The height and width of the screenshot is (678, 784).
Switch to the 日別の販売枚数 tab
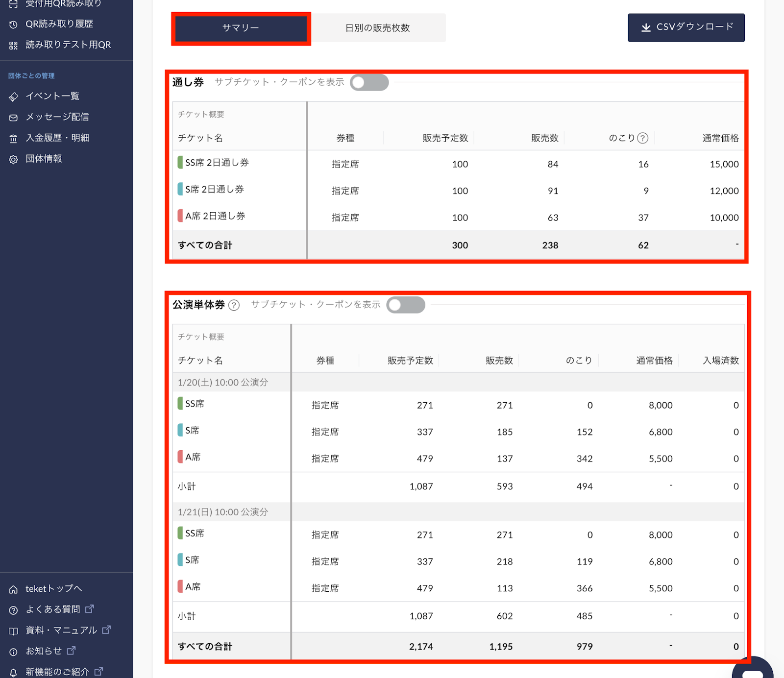tap(379, 28)
